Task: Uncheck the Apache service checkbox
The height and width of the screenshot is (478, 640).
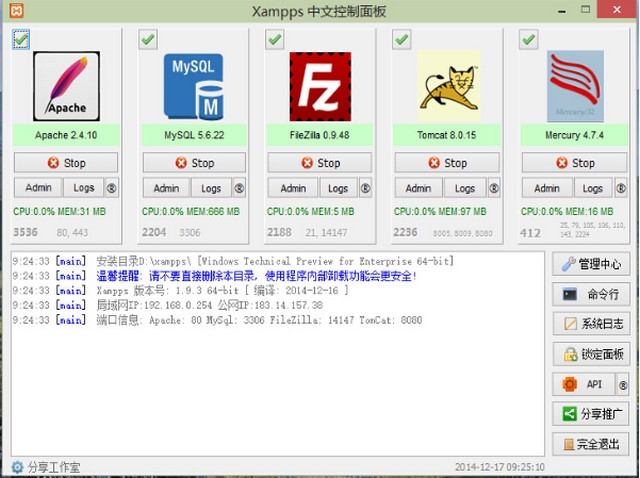Action: coord(21,40)
